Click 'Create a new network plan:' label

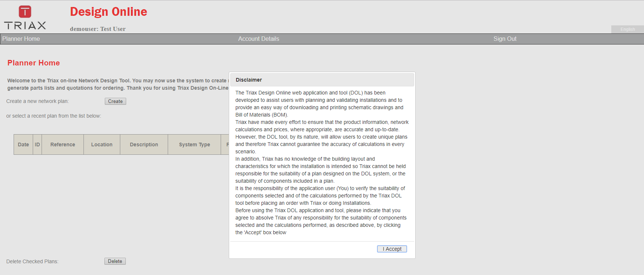tap(38, 101)
